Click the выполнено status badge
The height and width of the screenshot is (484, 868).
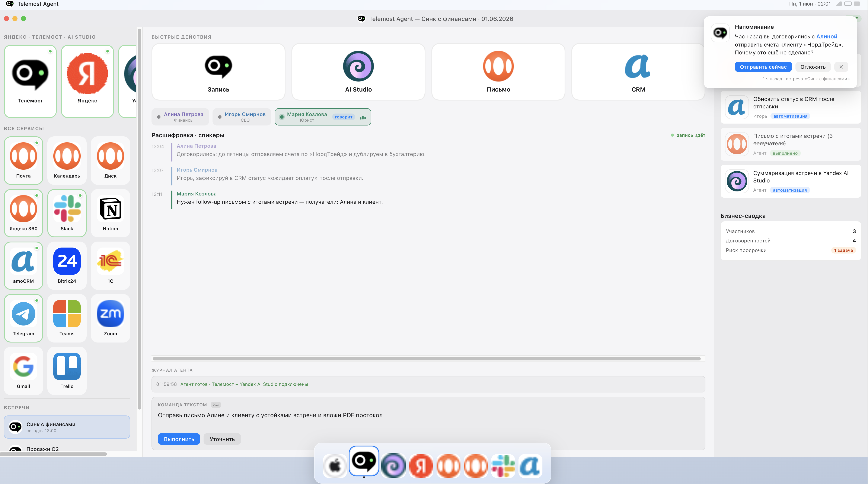[x=785, y=153]
